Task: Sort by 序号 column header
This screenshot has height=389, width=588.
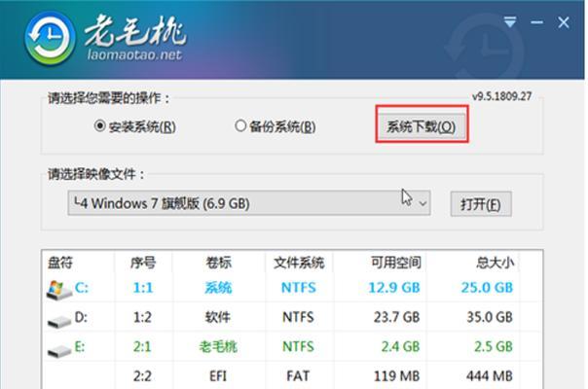Action: pyautogui.click(x=142, y=263)
